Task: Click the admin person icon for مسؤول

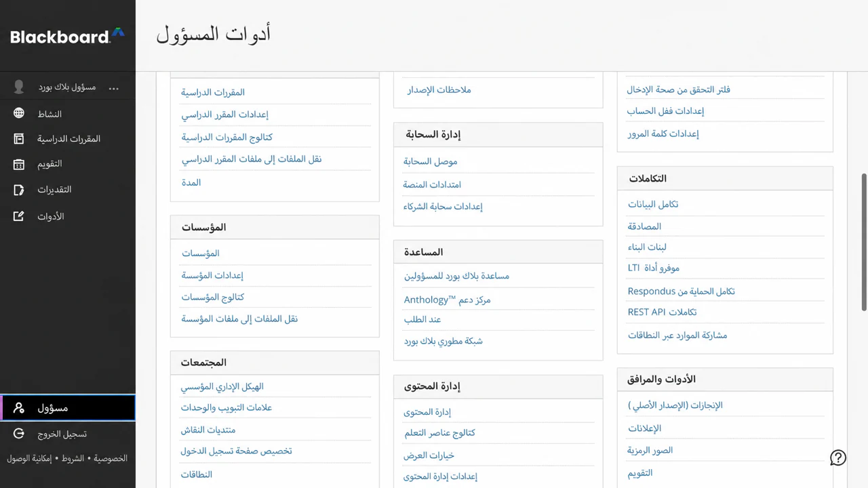Action: pyautogui.click(x=19, y=408)
